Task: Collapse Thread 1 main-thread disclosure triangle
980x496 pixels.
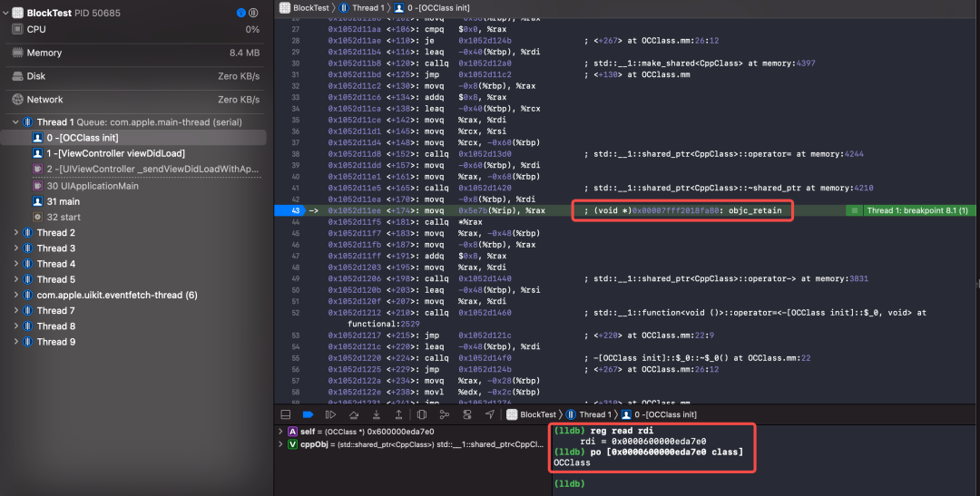Action: [16, 122]
